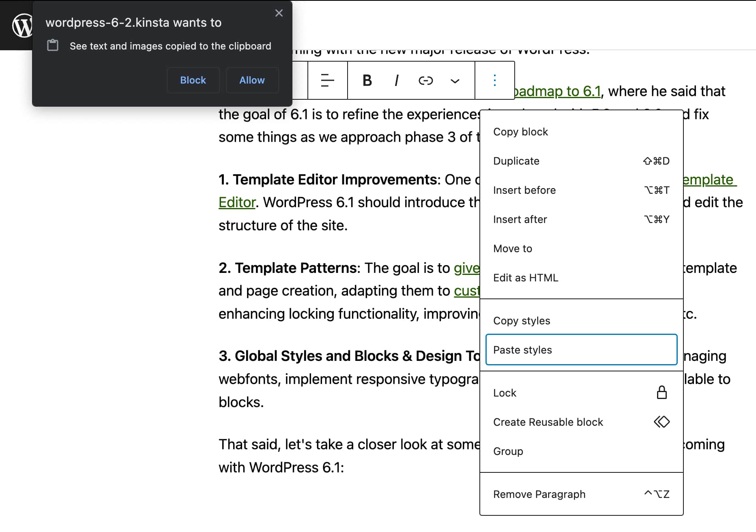Open block options with the three-dot icon
The width and height of the screenshot is (756, 532).
point(494,80)
